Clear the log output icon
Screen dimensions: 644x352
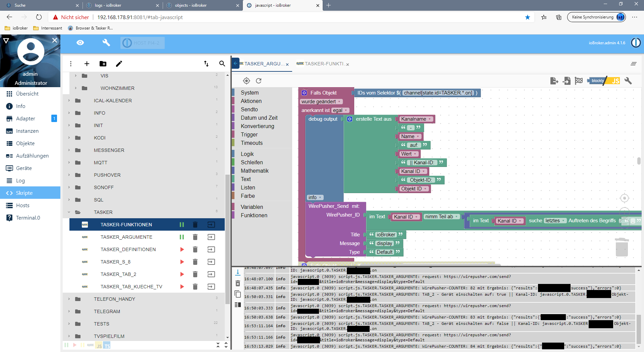tap(238, 284)
